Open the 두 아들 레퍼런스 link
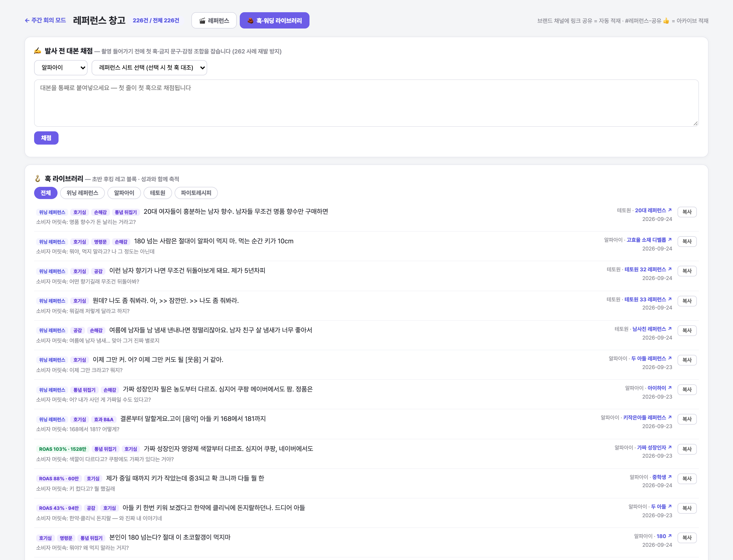Viewport: 733px width, 560px height. point(651,358)
